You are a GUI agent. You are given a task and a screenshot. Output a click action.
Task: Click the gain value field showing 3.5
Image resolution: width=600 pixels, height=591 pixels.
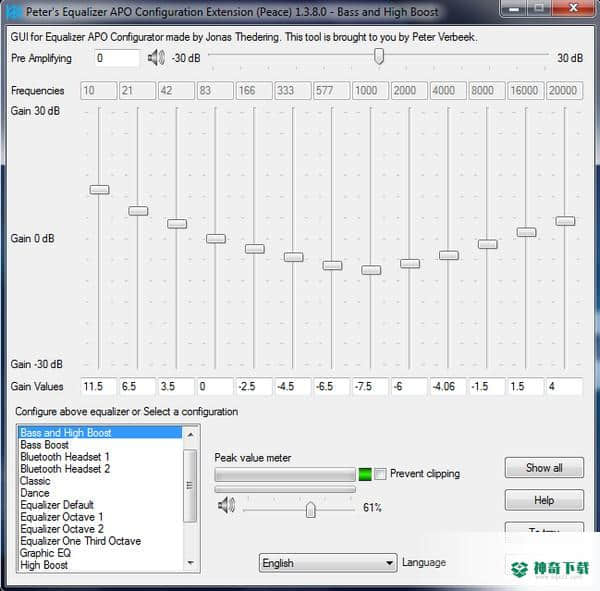(176, 386)
